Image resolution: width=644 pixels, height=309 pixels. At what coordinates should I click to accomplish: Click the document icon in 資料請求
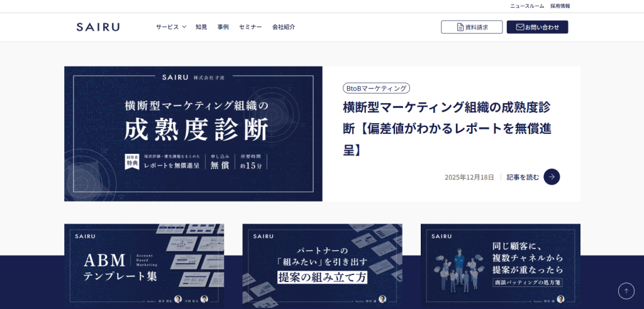460,27
